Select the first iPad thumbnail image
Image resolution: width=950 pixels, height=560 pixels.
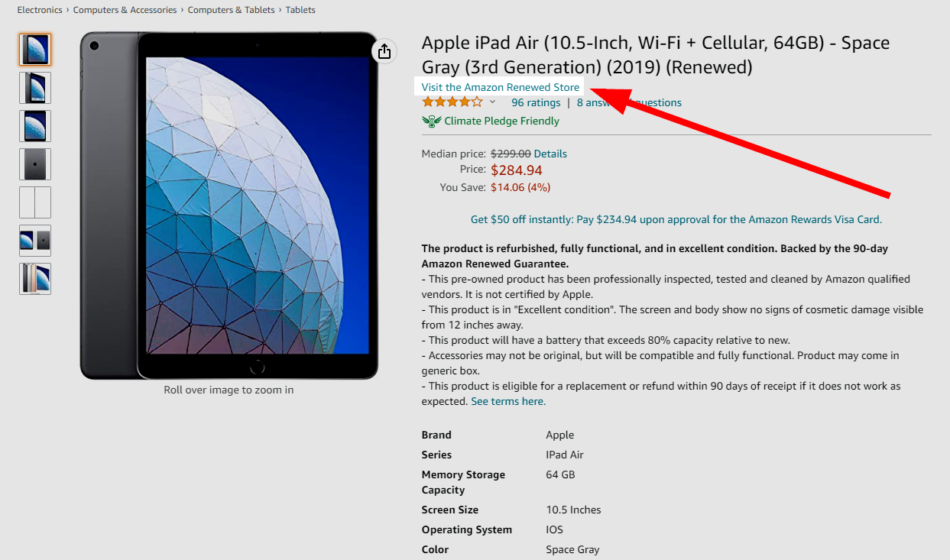coord(35,50)
